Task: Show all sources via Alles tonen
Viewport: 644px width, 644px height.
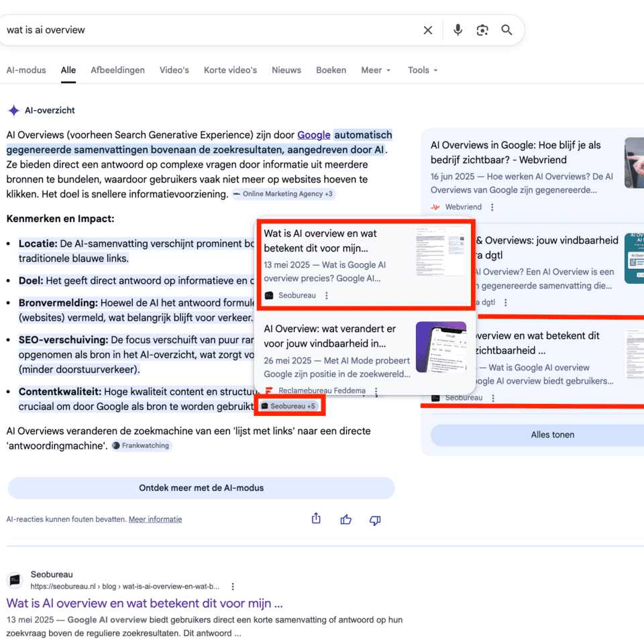Action: coord(552,435)
